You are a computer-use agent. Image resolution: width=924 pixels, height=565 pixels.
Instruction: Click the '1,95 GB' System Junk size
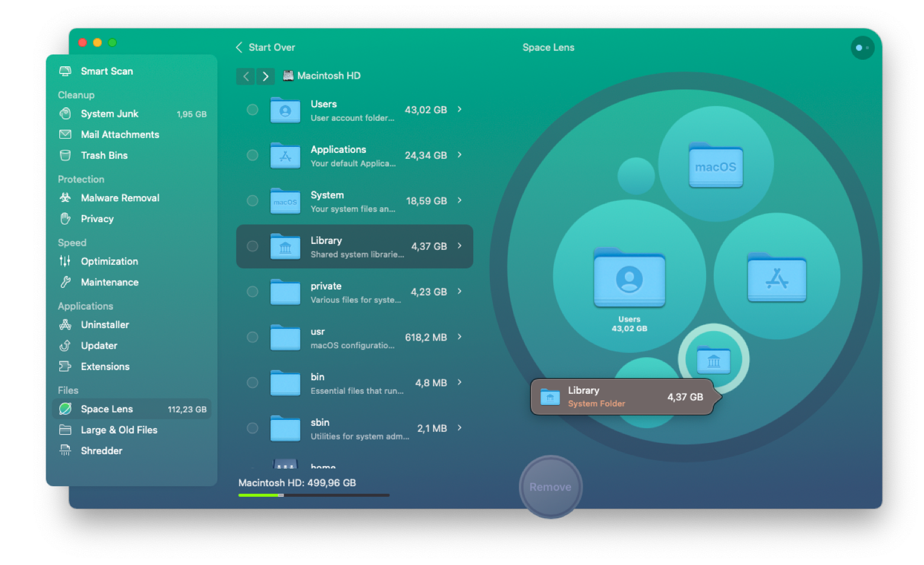(192, 114)
